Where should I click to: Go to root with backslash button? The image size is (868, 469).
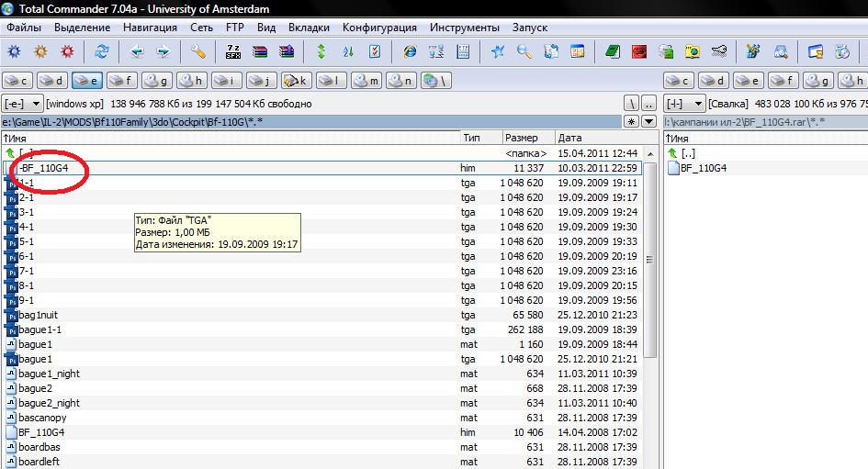point(632,104)
